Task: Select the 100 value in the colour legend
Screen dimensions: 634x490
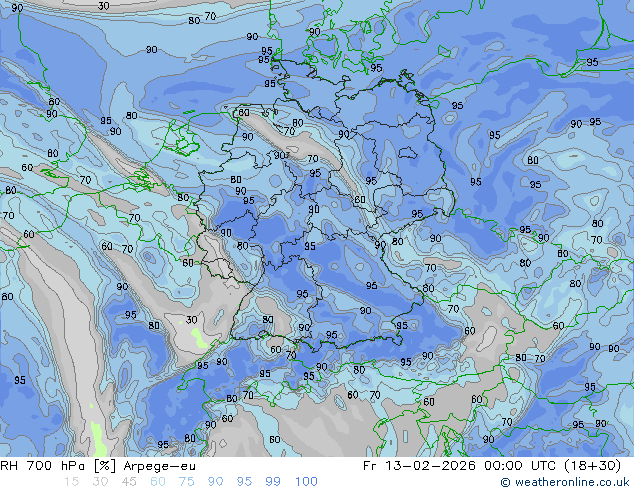Action: pos(306,482)
